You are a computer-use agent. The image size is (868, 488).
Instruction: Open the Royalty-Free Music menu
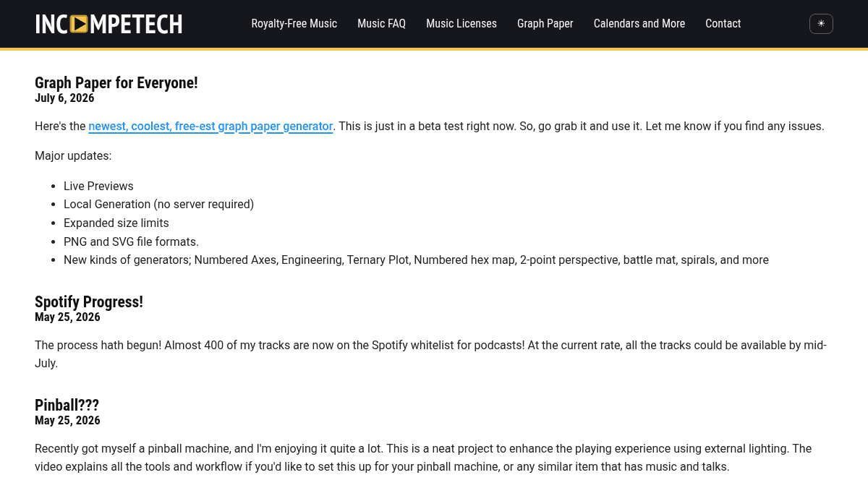(x=294, y=24)
